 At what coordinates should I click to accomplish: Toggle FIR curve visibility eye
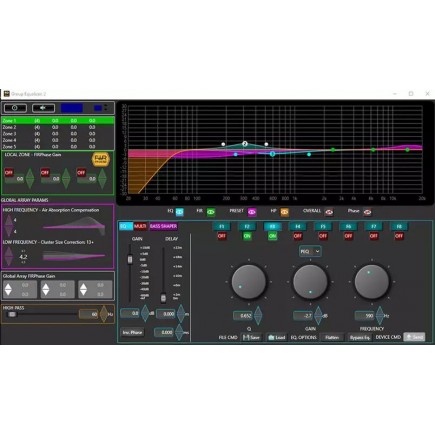tap(210, 212)
